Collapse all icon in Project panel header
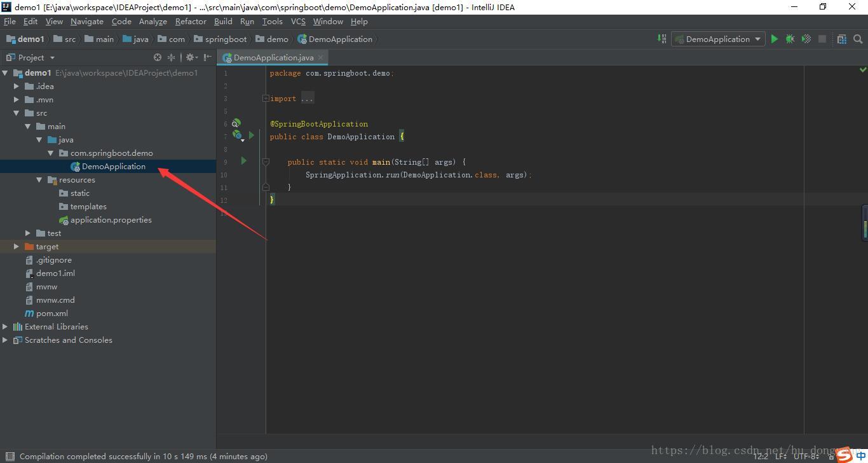868x463 pixels. [x=171, y=57]
